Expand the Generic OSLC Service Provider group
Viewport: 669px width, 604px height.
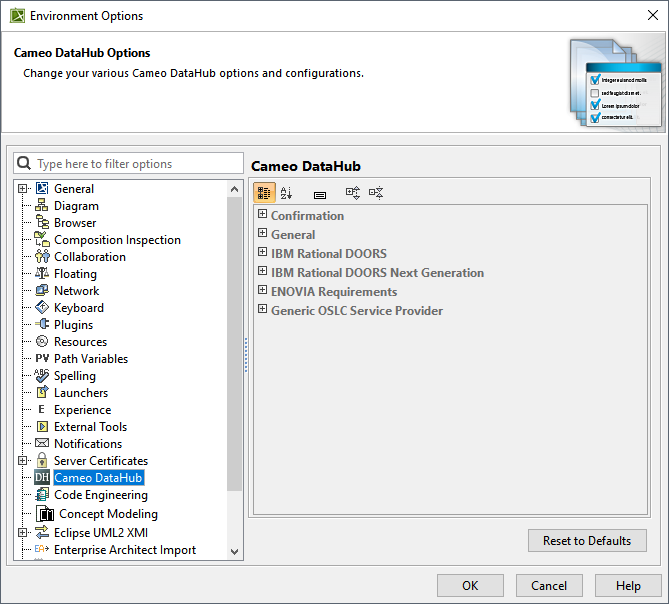(262, 309)
